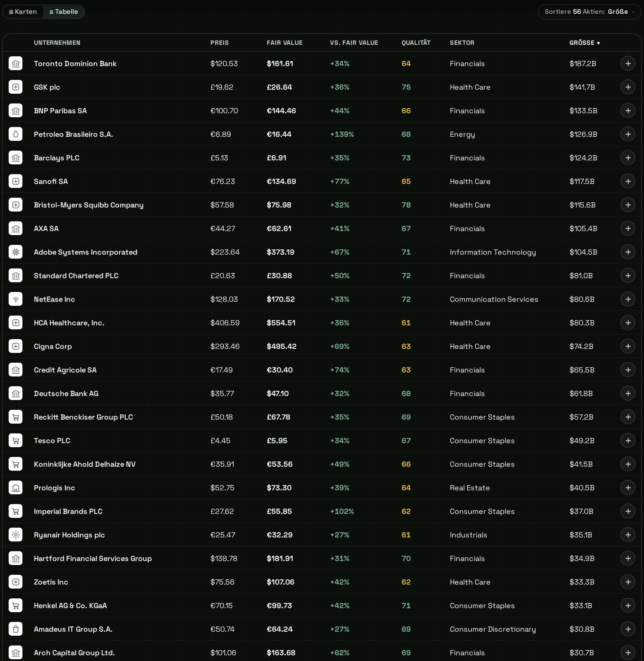
Task: Add Henkel AG with plus button
Action: pos(628,606)
